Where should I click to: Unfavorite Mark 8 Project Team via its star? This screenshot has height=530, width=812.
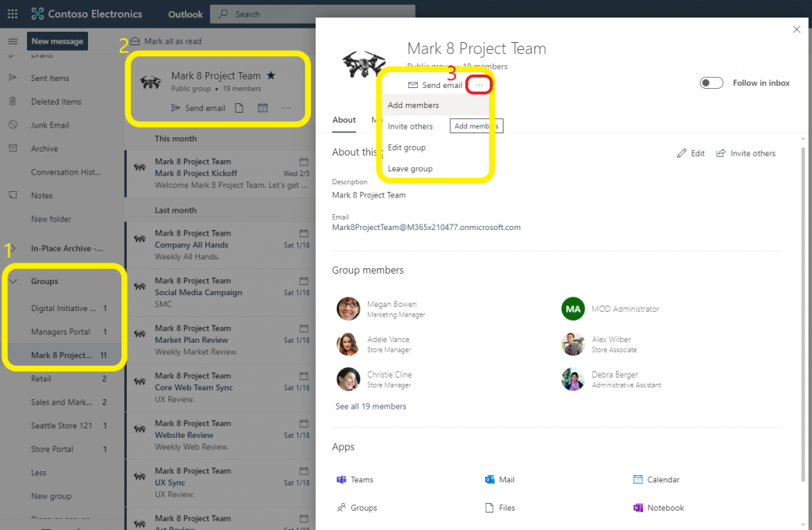pyautogui.click(x=270, y=75)
